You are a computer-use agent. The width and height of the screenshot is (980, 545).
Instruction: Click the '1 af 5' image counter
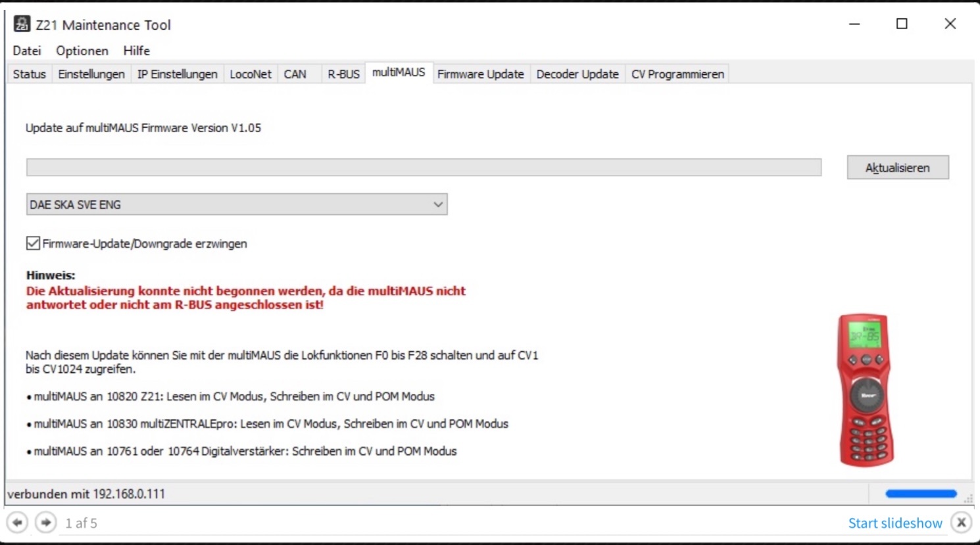81,523
